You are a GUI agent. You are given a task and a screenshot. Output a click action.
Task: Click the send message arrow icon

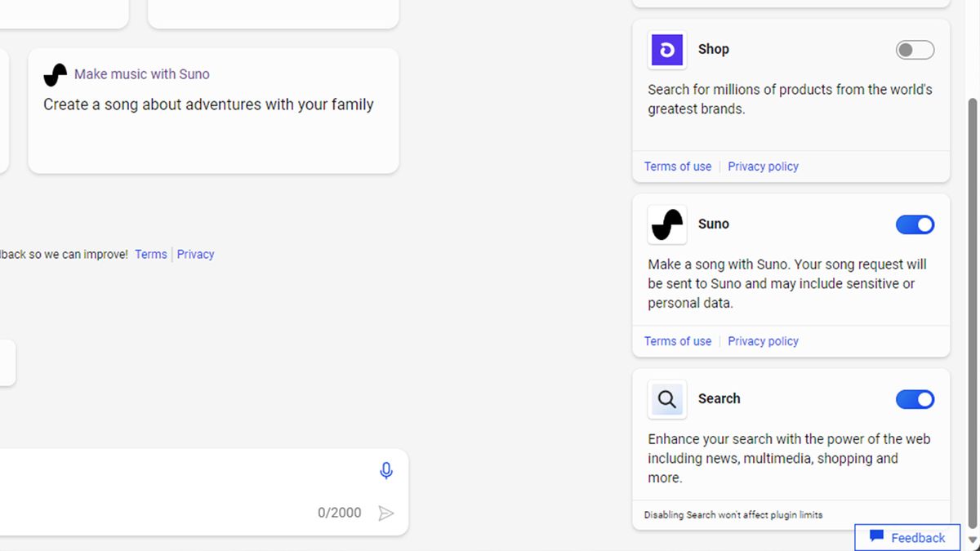click(386, 513)
